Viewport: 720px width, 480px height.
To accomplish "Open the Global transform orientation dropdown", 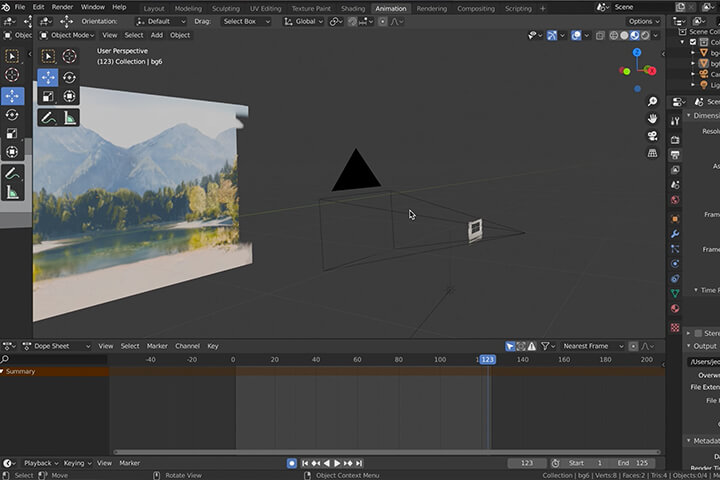I will click(303, 22).
